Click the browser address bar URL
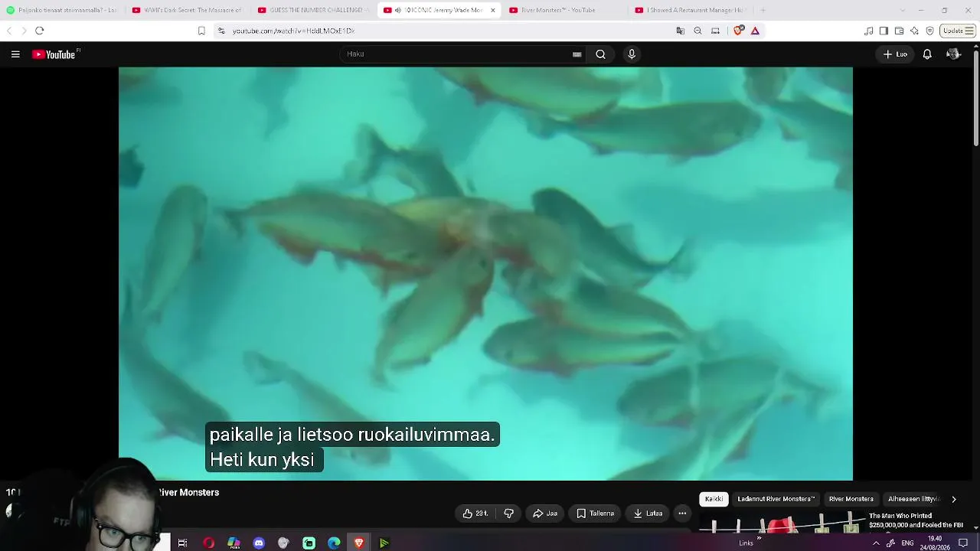This screenshot has height=551, width=980. [293, 31]
